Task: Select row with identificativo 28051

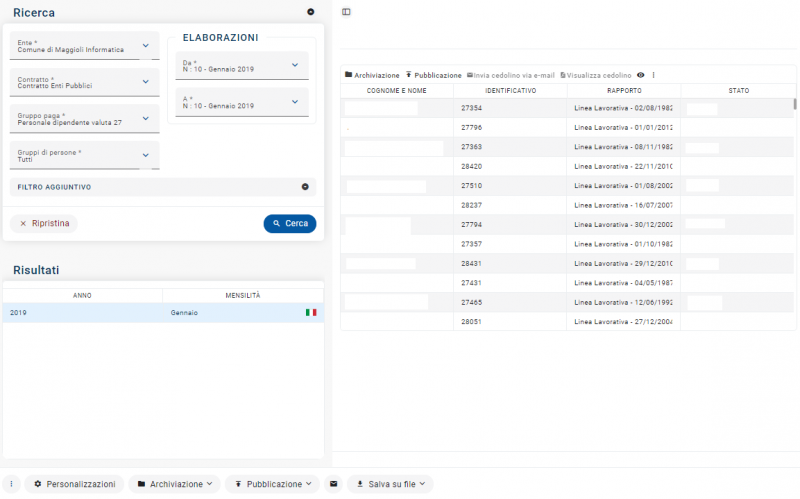Action: tap(567, 321)
